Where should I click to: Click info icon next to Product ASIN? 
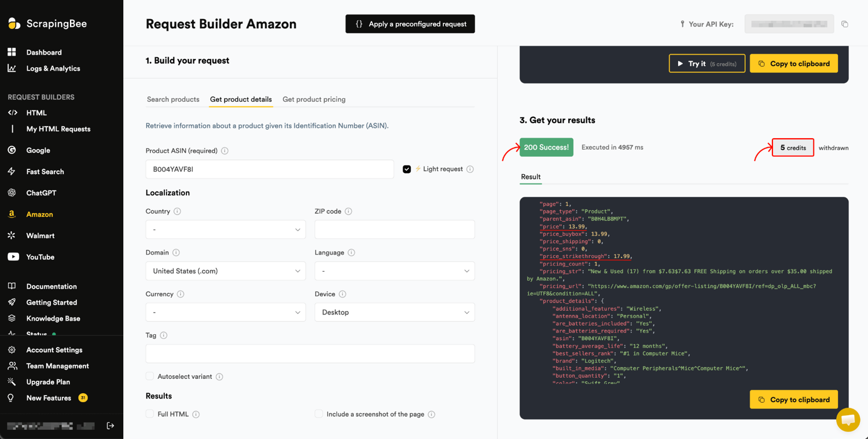point(225,151)
